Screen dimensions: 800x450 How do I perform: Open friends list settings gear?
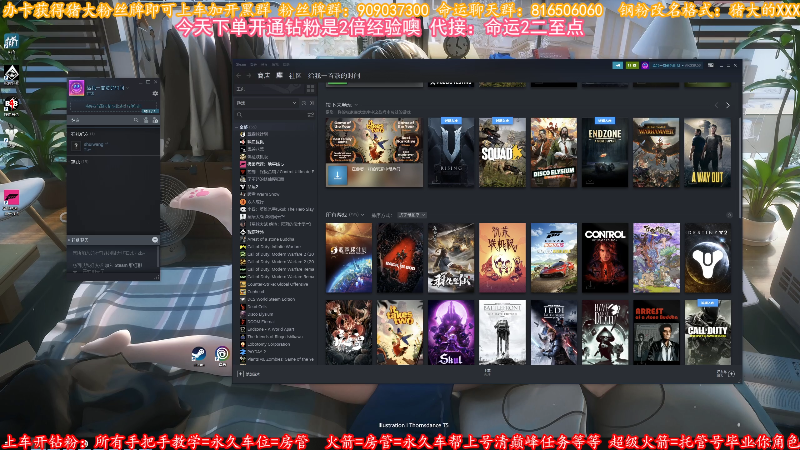click(155, 93)
